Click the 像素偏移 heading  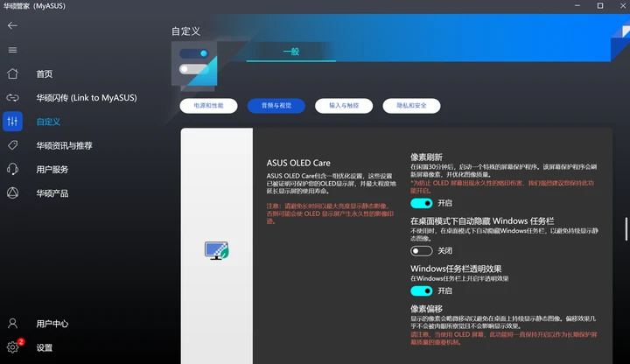(x=426, y=309)
